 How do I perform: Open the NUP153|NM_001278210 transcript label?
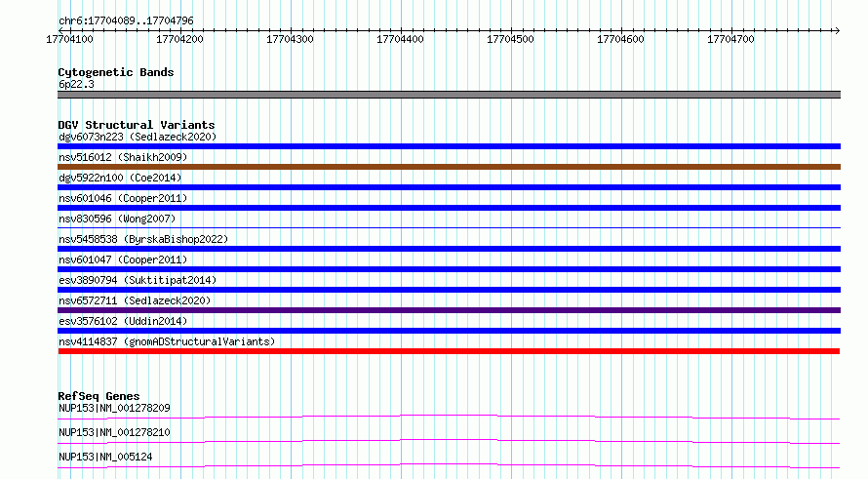[114, 432]
